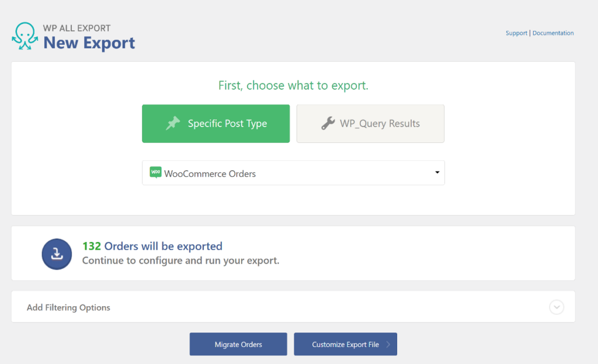Select the Specific Post Type export mode
The width and height of the screenshot is (598, 364).
click(x=215, y=123)
